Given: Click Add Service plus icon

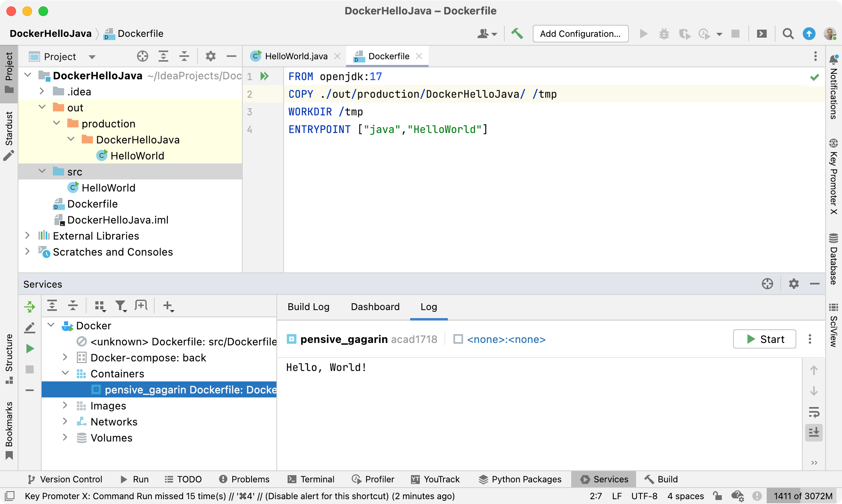Looking at the screenshot, I should [x=168, y=306].
